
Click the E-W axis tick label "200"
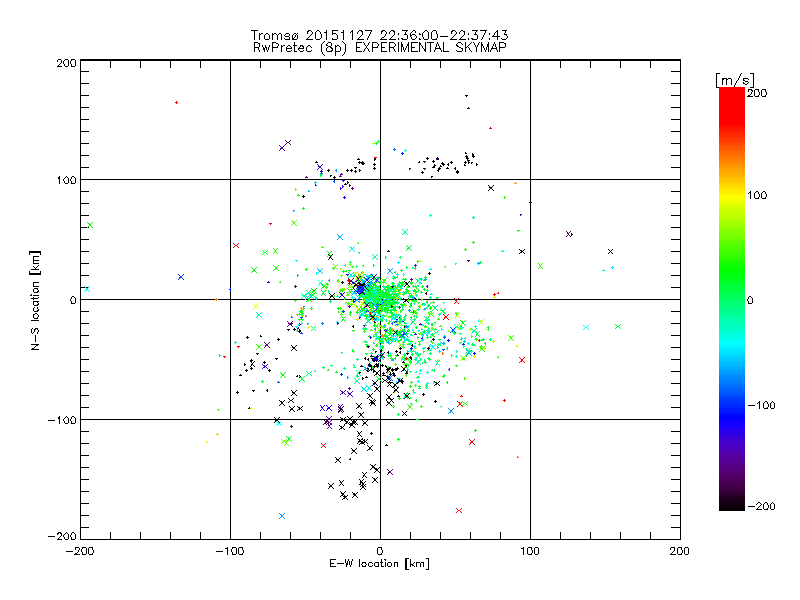(680, 551)
